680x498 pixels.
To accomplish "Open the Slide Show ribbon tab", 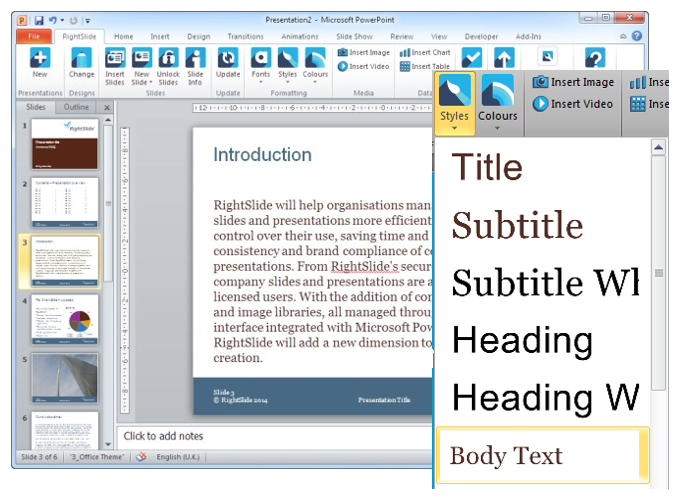I will pos(354,36).
